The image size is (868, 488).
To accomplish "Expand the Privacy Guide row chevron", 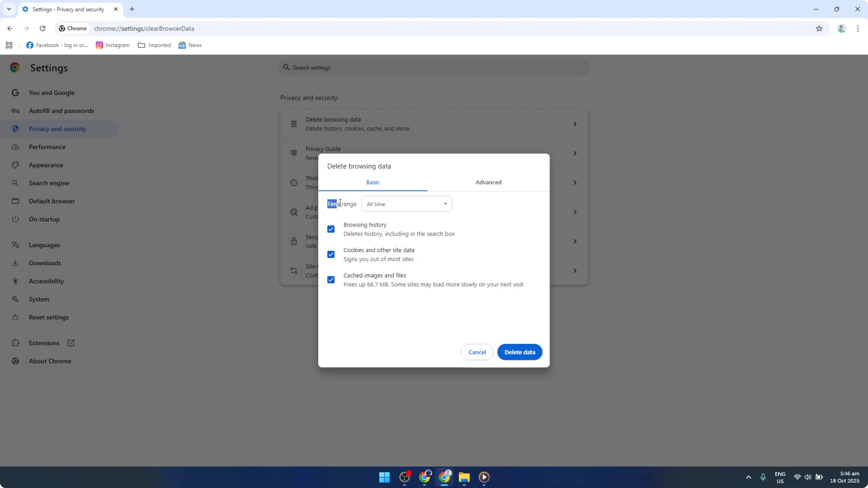I will pos(575,153).
